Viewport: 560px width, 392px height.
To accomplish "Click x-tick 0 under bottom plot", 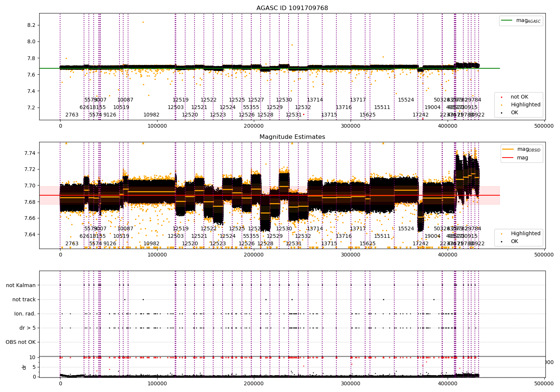I will click(x=60, y=384).
